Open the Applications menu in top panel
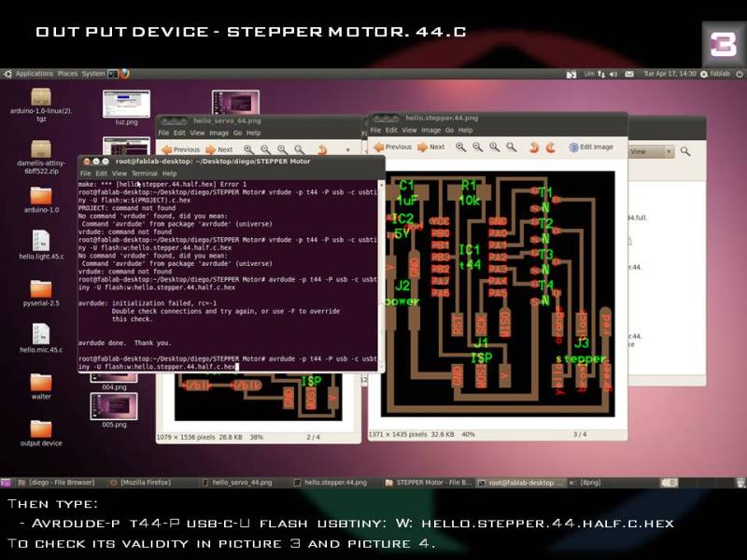Screen dimensions: 747x560 tap(34, 74)
